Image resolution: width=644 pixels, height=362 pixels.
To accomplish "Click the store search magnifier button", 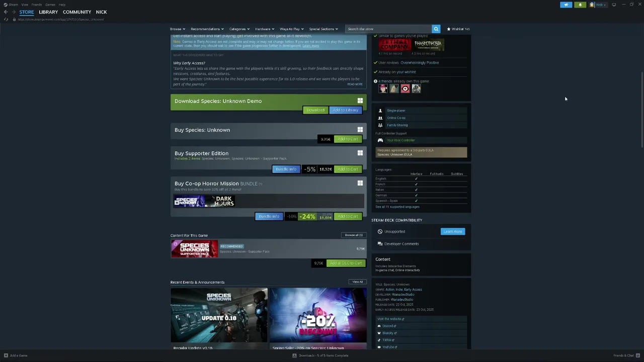I will pos(436,29).
